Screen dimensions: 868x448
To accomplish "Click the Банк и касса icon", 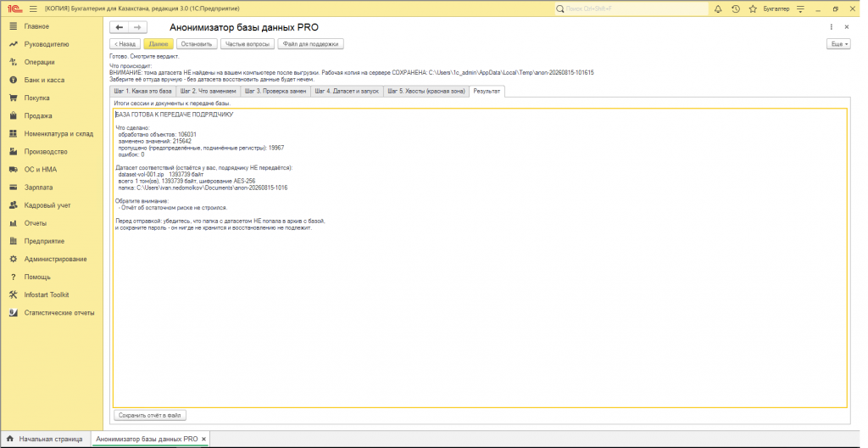I will click(x=14, y=80).
